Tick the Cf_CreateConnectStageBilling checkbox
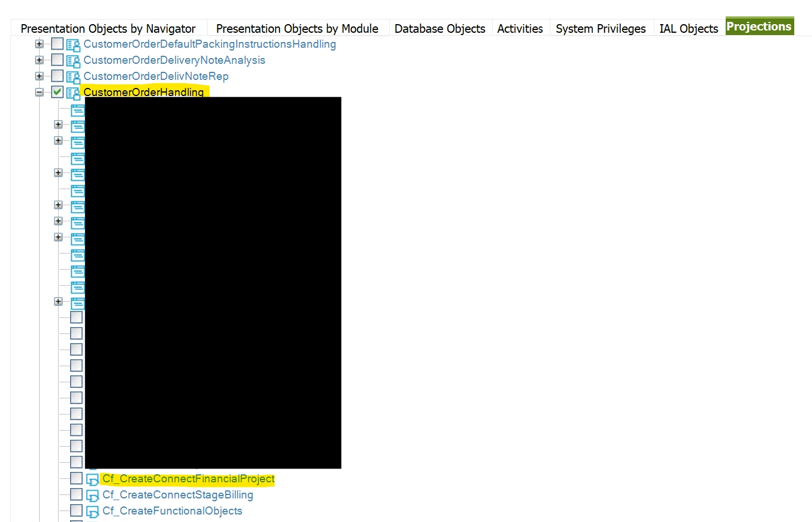The height and width of the screenshot is (522, 812). pos(76,494)
